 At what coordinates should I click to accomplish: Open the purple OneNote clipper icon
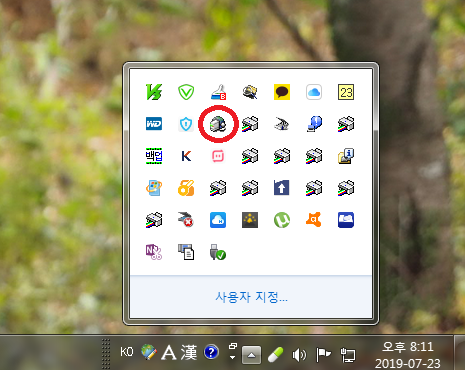coord(154,252)
